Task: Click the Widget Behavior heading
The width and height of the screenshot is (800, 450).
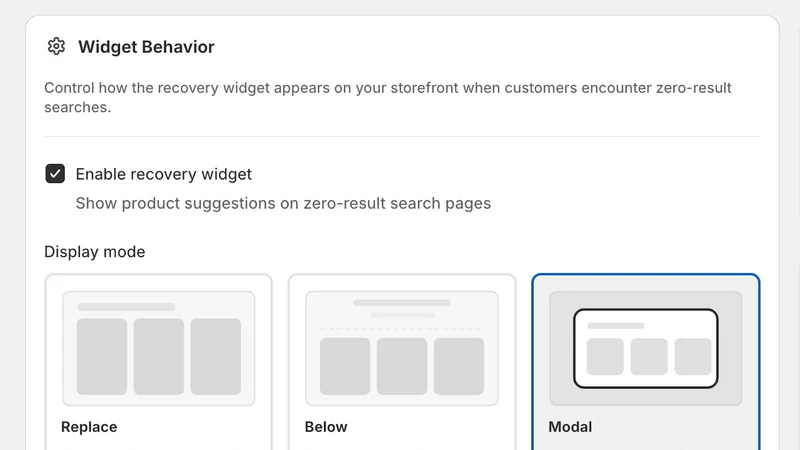Action: click(x=146, y=47)
